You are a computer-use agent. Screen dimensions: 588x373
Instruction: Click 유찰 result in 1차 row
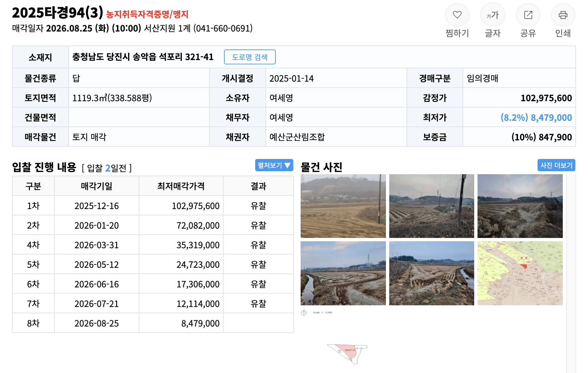258,206
